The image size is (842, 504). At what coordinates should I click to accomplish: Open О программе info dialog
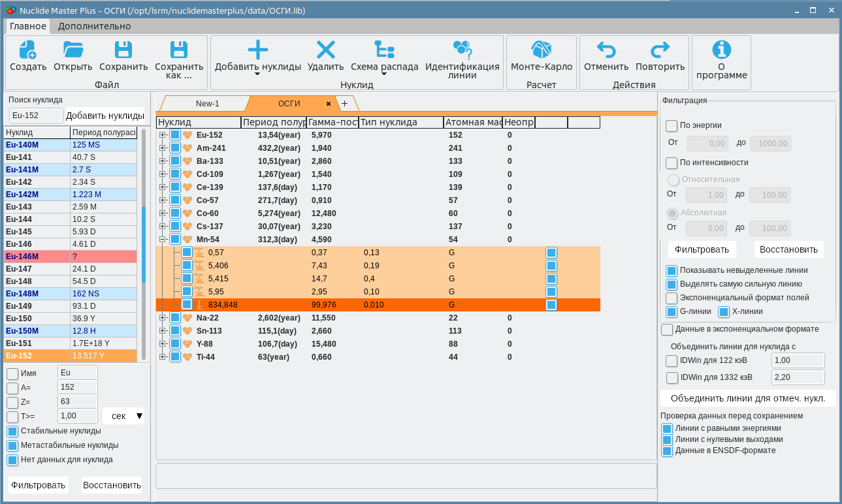721,50
